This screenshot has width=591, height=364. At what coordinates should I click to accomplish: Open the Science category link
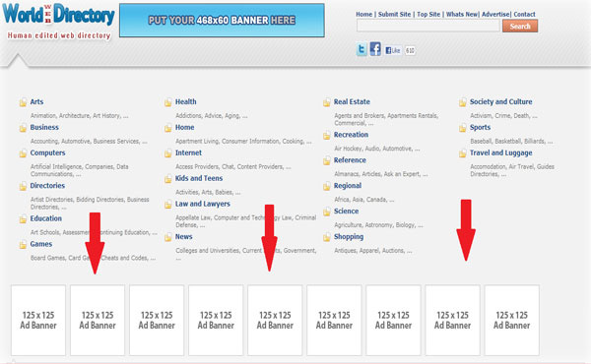346,211
